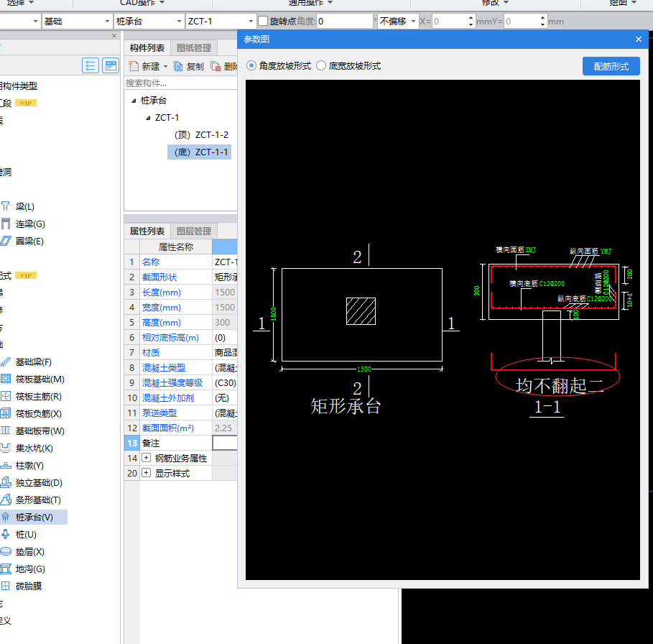Switch to panel view icon next to list view
Image resolution: width=653 pixels, height=644 pixels.
111,65
